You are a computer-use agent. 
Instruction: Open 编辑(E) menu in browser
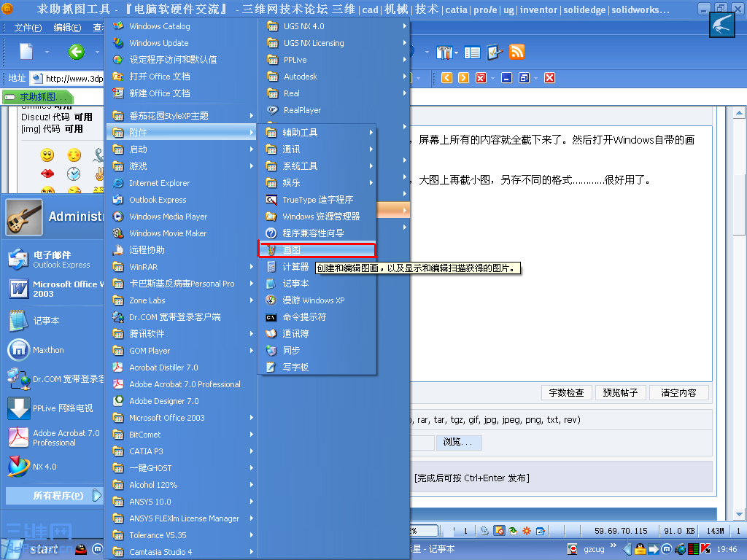(x=67, y=28)
